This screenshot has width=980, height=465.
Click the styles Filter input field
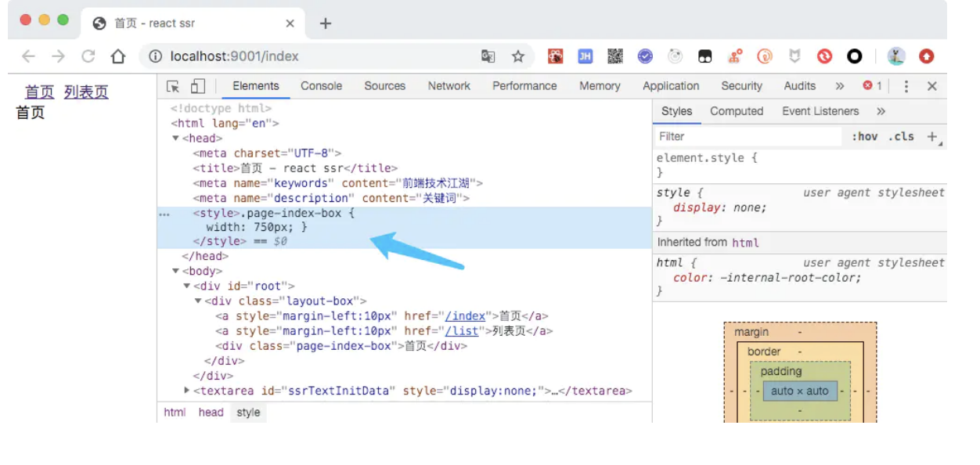coord(748,136)
